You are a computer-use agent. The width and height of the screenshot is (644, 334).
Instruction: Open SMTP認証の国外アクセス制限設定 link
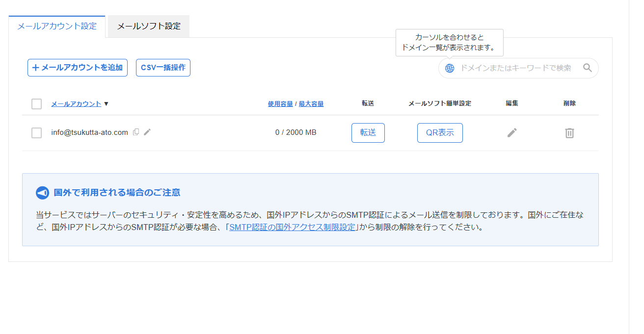pyautogui.click(x=292, y=228)
